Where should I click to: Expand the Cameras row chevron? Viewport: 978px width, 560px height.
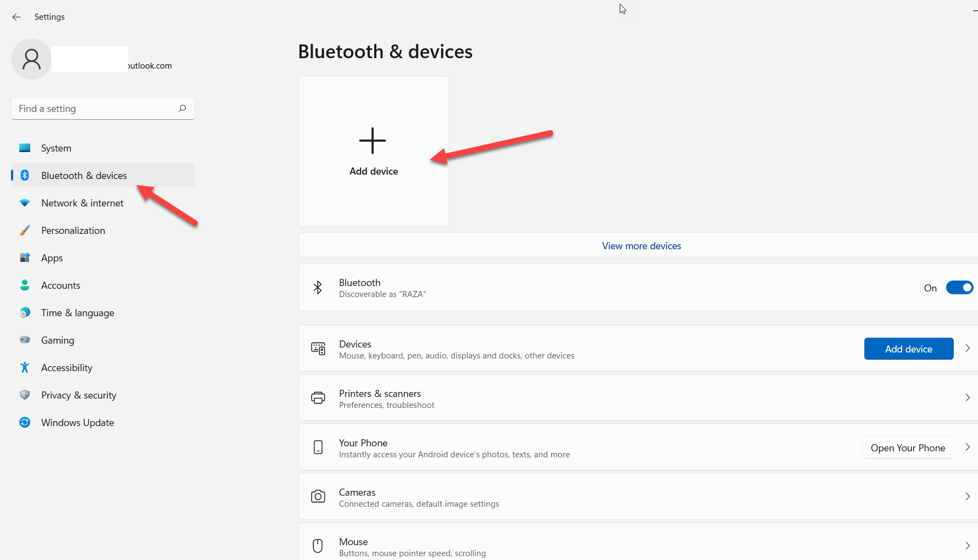tap(968, 496)
